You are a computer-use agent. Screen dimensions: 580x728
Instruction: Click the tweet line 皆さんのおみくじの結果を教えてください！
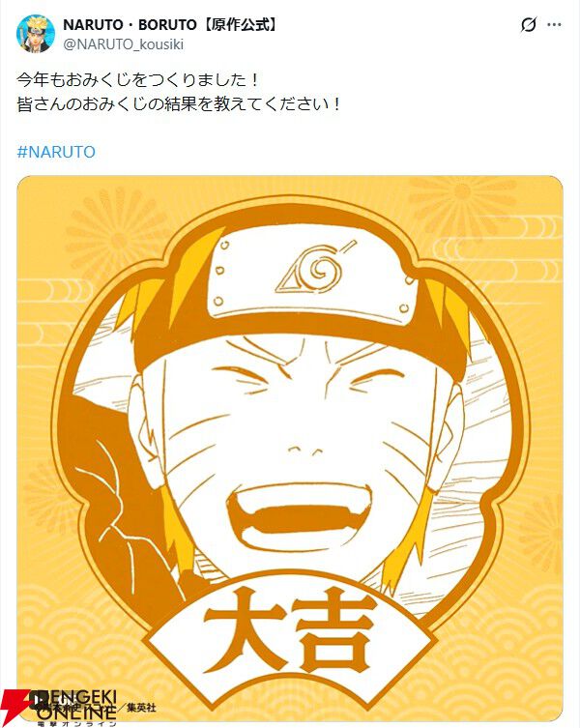(179, 103)
